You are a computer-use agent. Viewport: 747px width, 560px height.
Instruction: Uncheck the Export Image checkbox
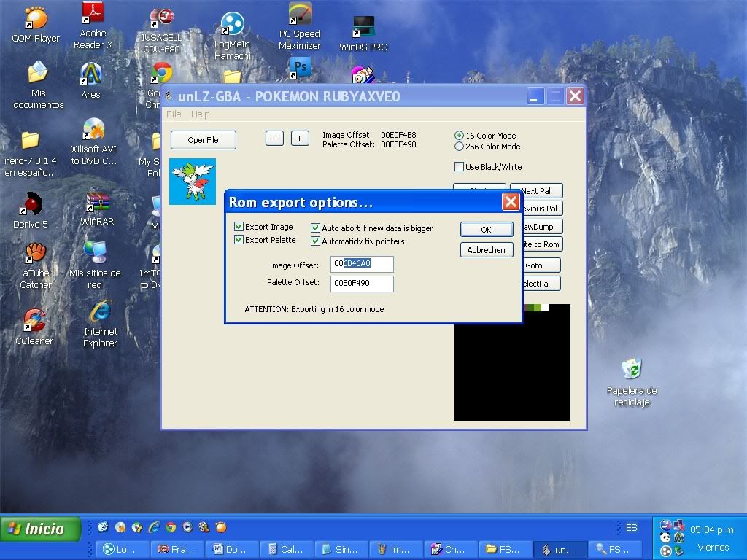(x=239, y=226)
